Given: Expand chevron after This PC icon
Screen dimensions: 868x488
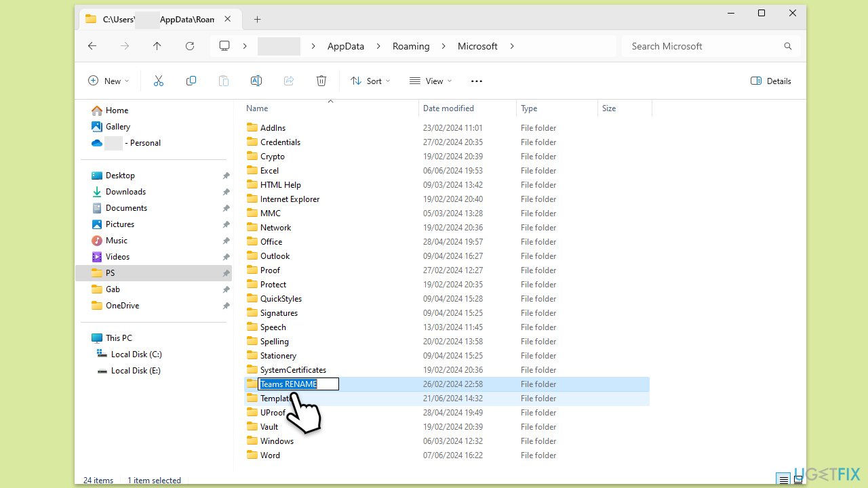Looking at the screenshot, I should [244, 46].
